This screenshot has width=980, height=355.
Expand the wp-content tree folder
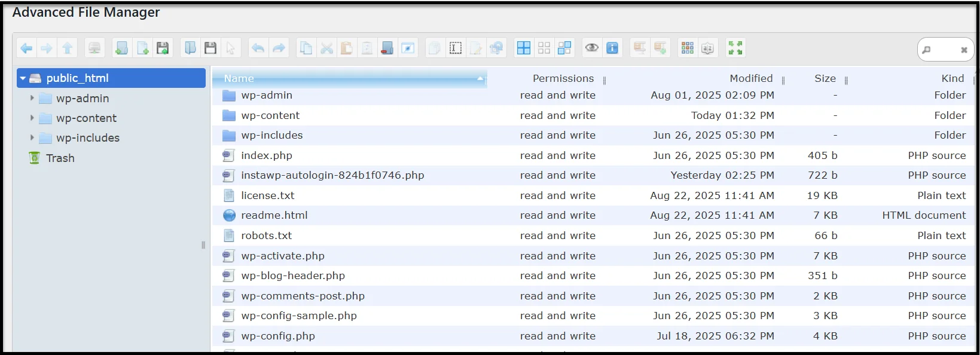[x=32, y=118]
